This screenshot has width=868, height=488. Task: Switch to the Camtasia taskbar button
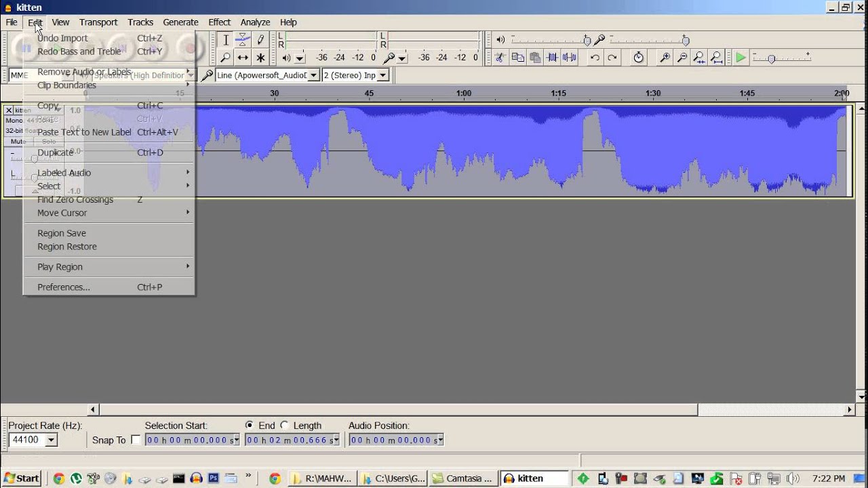[x=462, y=479]
